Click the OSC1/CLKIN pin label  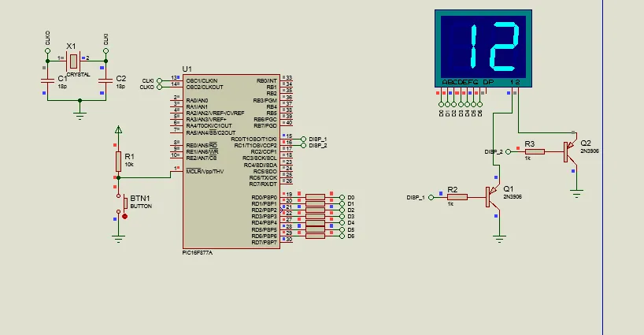[x=202, y=81]
